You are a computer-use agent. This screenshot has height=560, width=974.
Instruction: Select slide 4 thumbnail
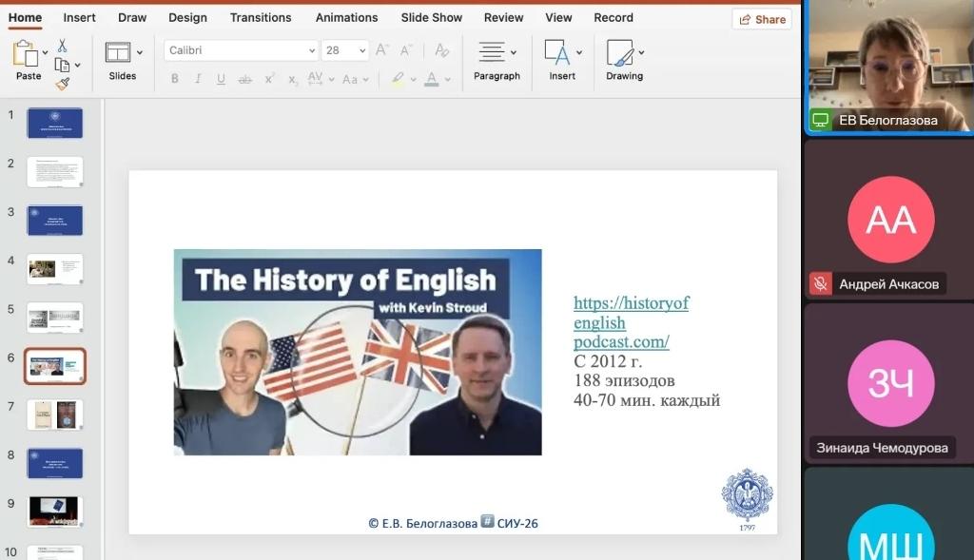pos(54,269)
